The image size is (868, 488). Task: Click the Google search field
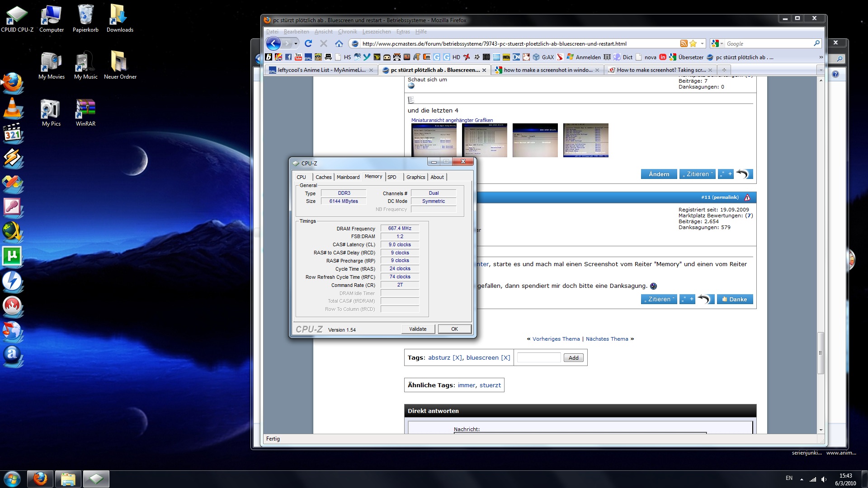769,43
